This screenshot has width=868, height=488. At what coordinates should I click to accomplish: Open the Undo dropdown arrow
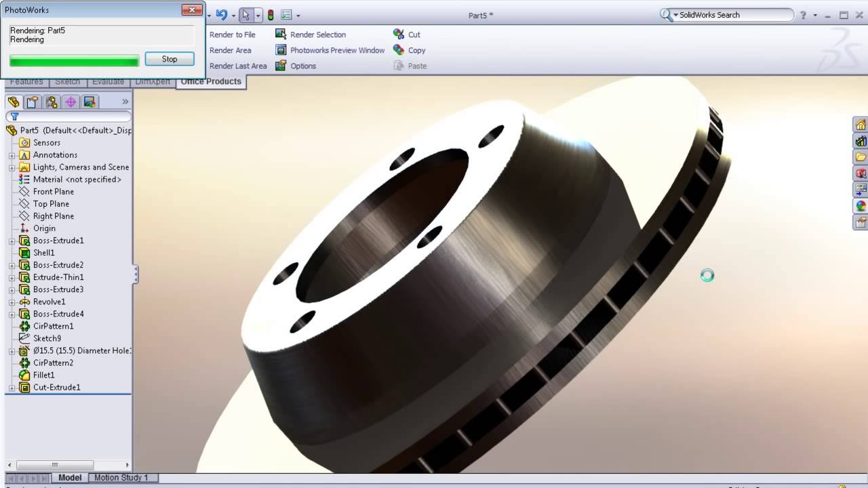pyautogui.click(x=234, y=16)
